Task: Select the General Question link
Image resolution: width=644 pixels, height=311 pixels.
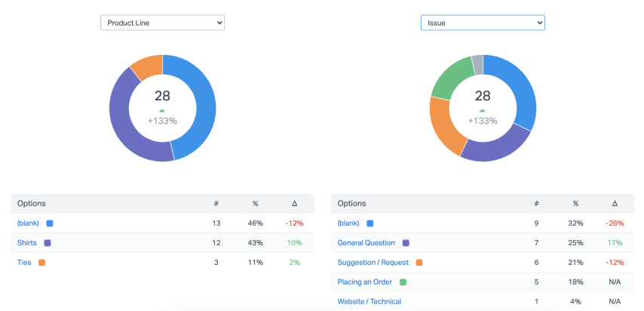Action: (366, 243)
